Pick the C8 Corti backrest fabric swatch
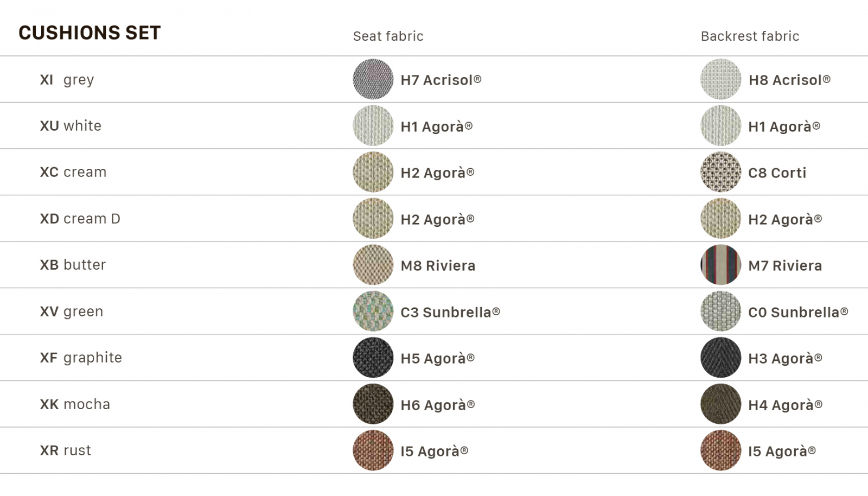The width and height of the screenshot is (868, 496). coord(721,172)
